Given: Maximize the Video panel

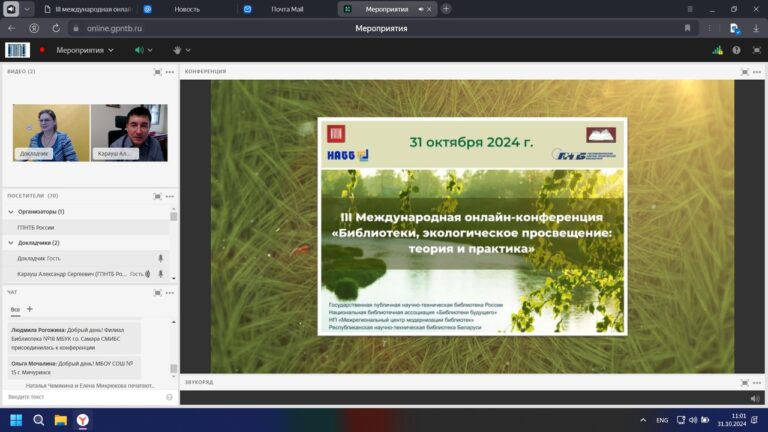Looking at the screenshot, I should (157, 72).
